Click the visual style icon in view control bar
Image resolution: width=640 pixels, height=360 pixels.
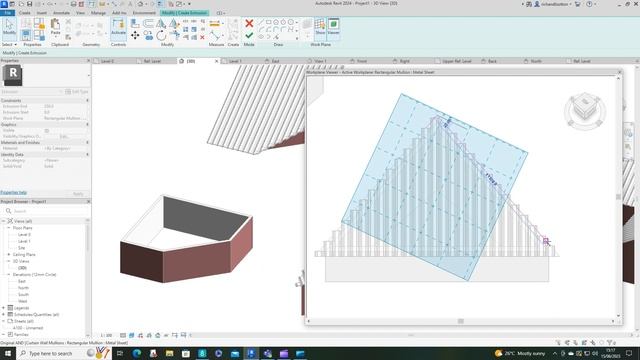click(x=131, y=335)
